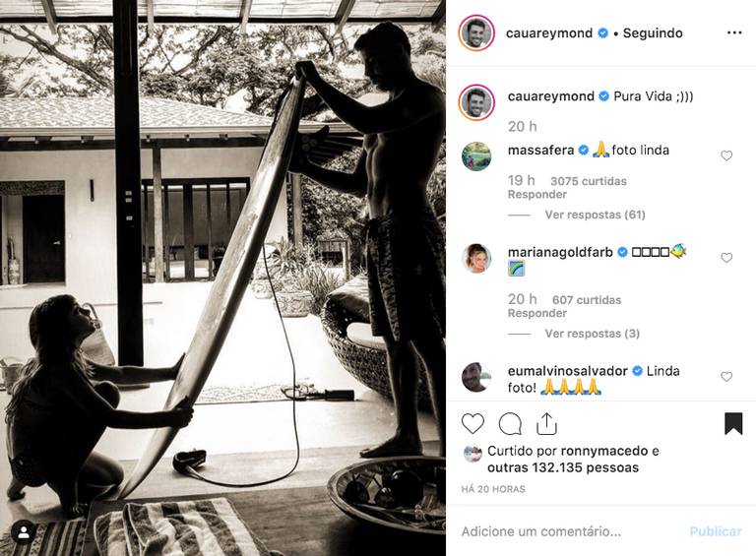756x556 pixels.
Task: Show tagged people icon on photo
Action: 24,532
